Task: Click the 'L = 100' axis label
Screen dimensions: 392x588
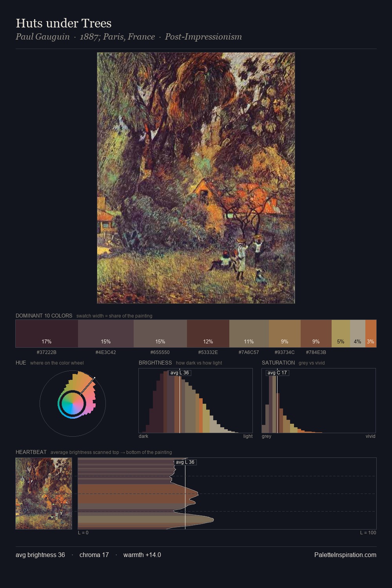Action: [x=368, y=532]
